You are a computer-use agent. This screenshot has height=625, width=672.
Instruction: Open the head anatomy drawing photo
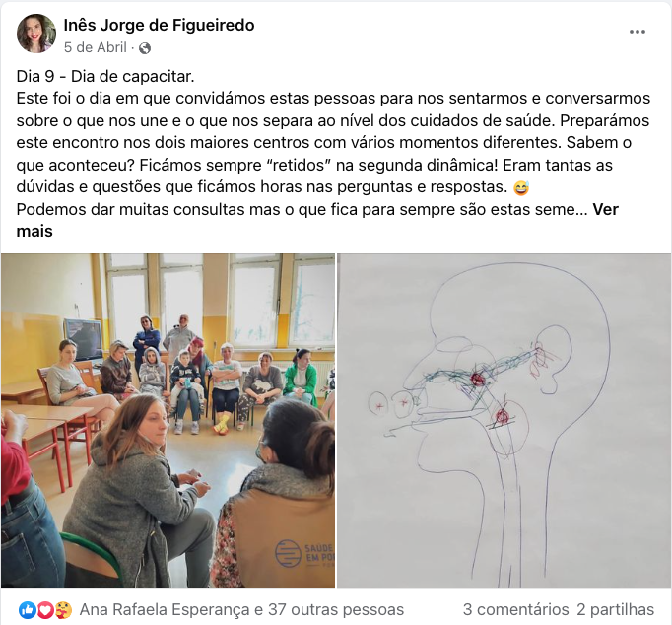point(504,420)
